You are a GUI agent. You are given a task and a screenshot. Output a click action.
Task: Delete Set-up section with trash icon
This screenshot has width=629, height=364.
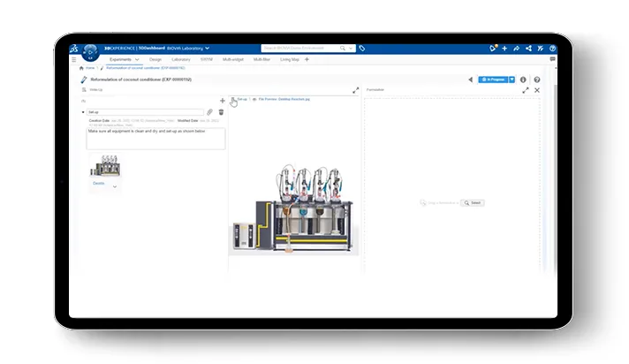click(221, 112)
